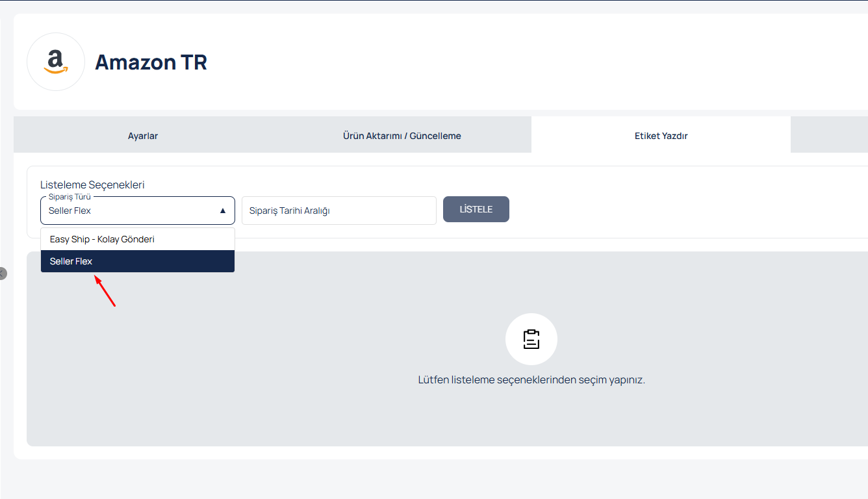Toggle the Sipariş Türü dropdown arrow

(x=222, y=211)
